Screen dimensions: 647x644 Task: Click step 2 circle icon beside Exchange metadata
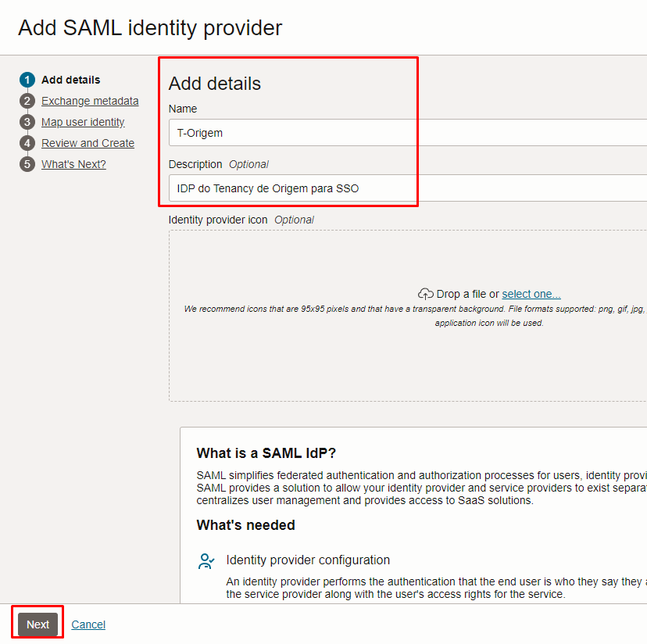27,101
